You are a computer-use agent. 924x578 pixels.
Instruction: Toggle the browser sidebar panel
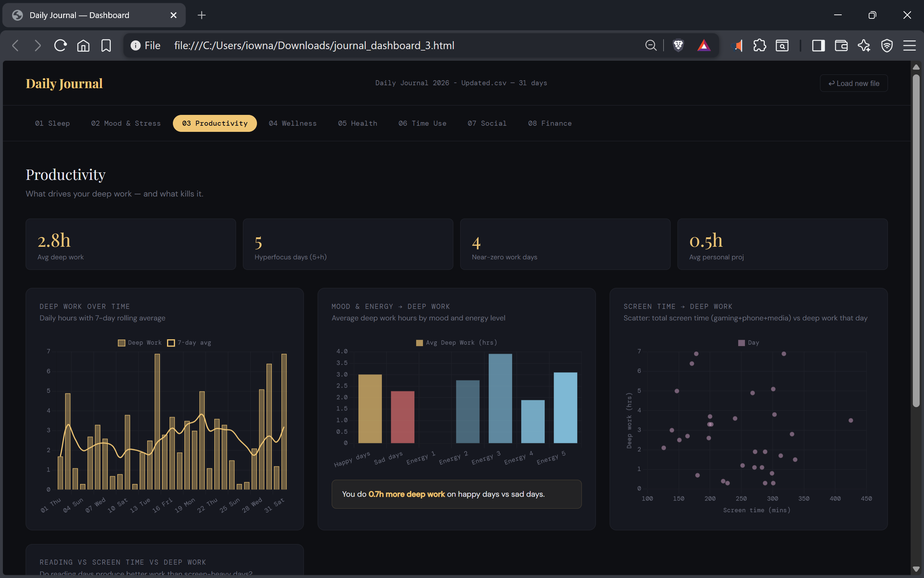tap(818, 46)
